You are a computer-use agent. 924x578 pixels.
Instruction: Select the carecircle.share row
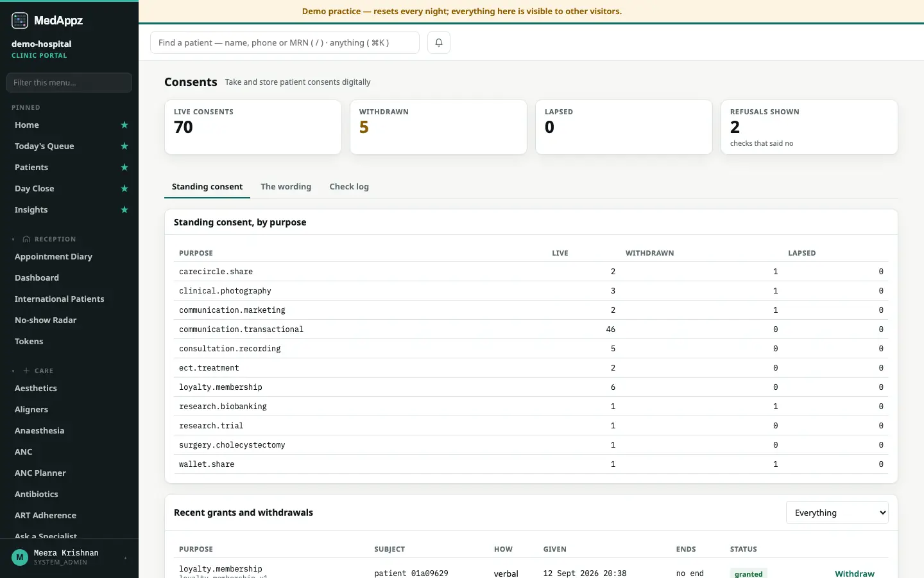click(x=531, y=272)
